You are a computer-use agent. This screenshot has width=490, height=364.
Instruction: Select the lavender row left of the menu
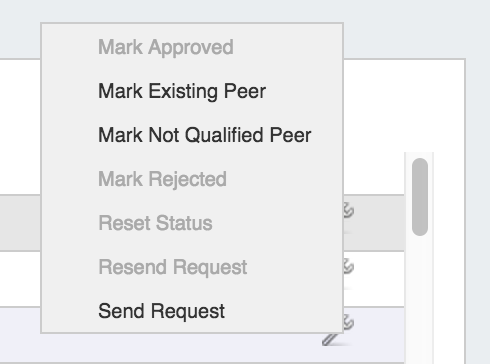coord(20,335)
